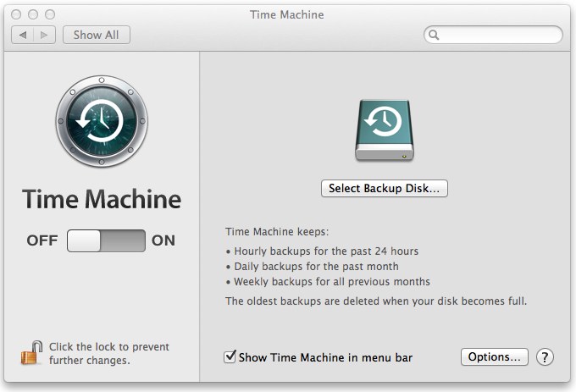Click the large Time Machine heading text

pos(102,199)
